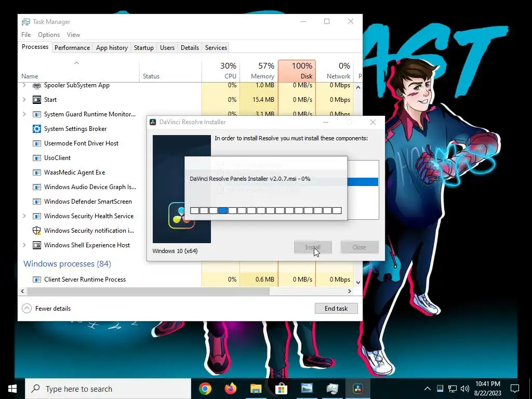Click the Close button in DaVinci installer
Viewport: 532px width, 399px height.
coord(360,247)
